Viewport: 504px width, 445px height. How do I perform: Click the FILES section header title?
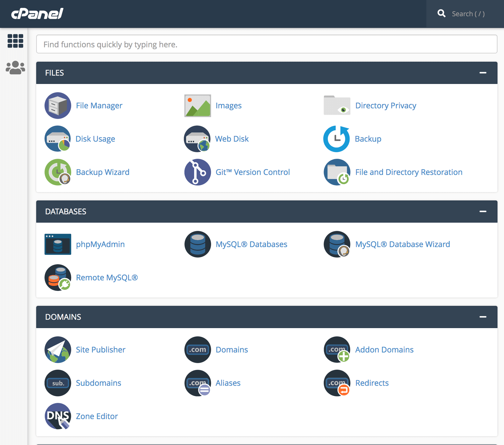click(x=54, y=73)
